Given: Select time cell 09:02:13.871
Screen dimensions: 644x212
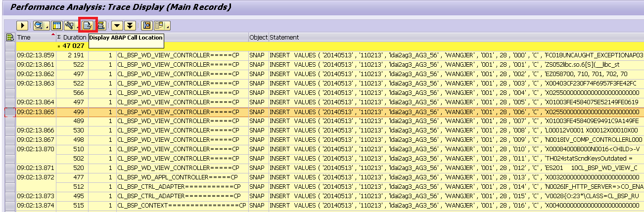Looking at the screenshot, I should [36, 168].
